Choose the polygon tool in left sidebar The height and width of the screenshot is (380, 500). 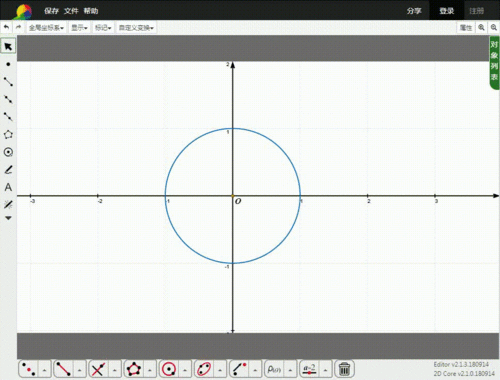coord(8,135)
